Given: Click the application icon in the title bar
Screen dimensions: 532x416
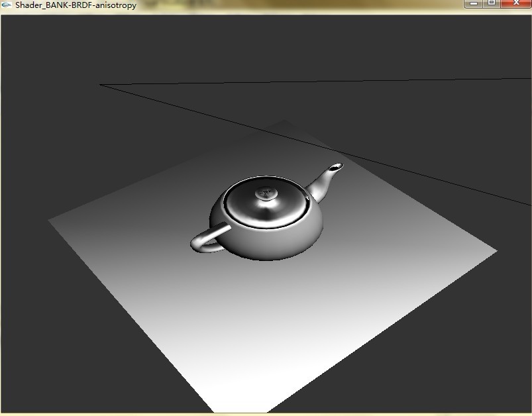Looking at the screenshot, I should coord(7,5).
